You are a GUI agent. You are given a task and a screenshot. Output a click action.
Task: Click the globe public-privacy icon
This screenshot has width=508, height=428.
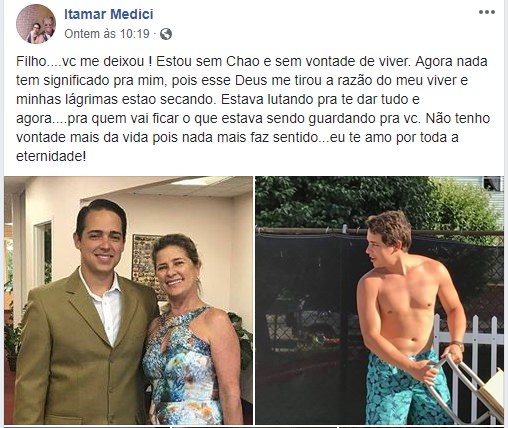point(166,34)
